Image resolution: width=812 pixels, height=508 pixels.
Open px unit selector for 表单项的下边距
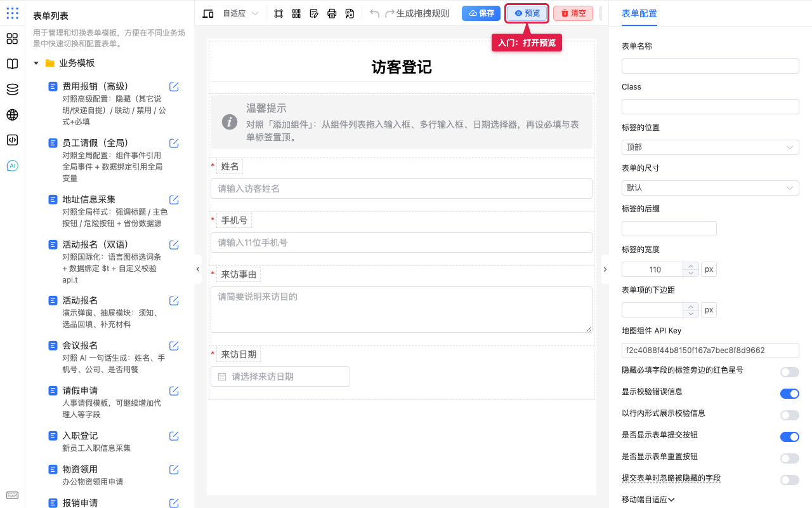(x=709, y=310)
